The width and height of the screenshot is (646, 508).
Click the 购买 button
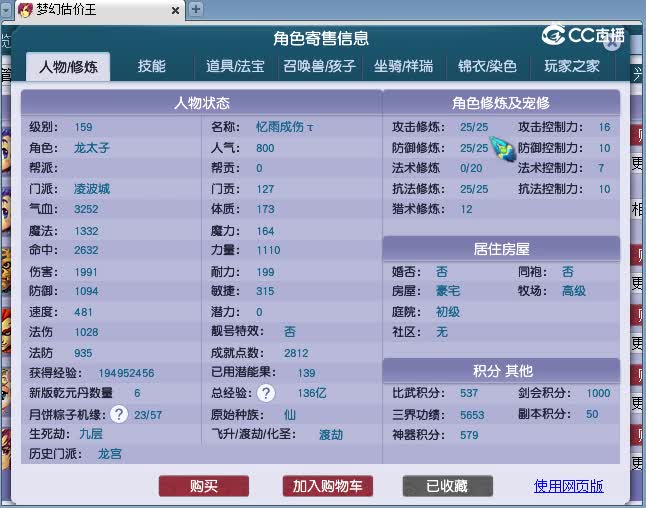coord(204,486)
